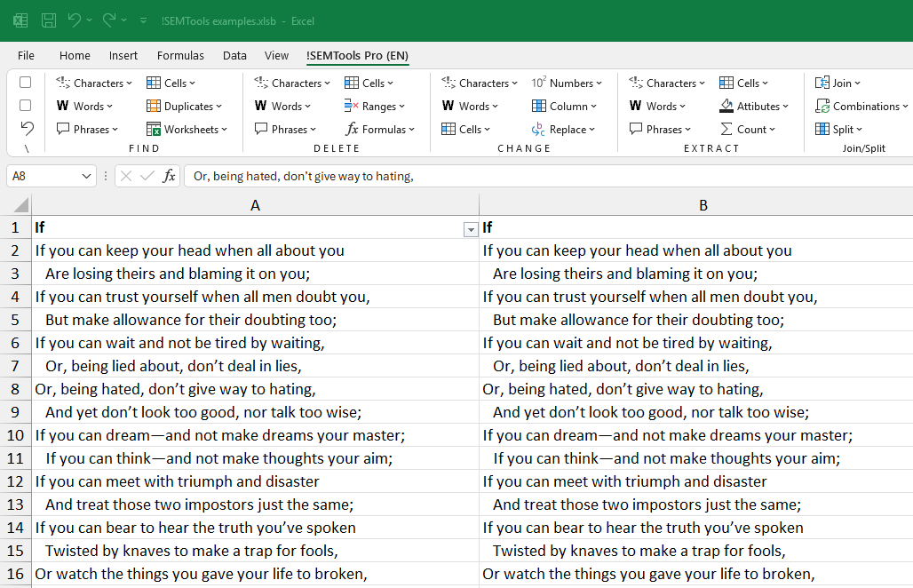Open the !SEMTools Pro (EN) tab
Image resolution: width=913 pixels, height=588 pixels.
coord(357,54)
